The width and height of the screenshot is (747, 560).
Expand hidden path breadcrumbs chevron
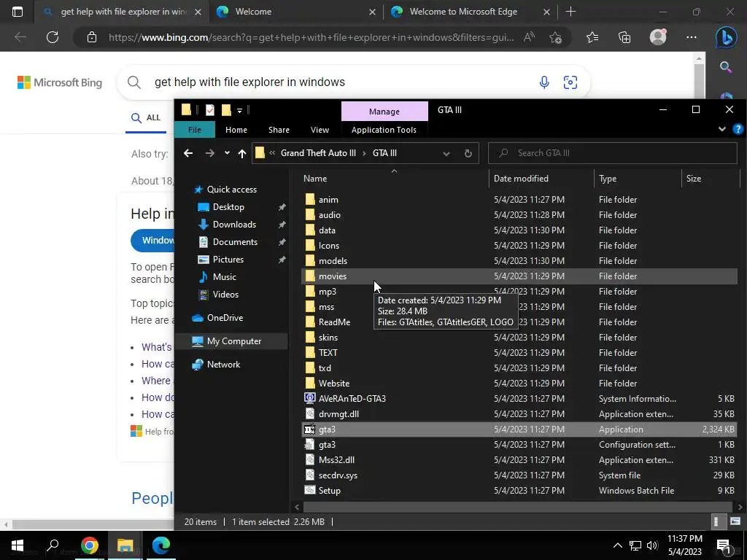tap(272, 153)
